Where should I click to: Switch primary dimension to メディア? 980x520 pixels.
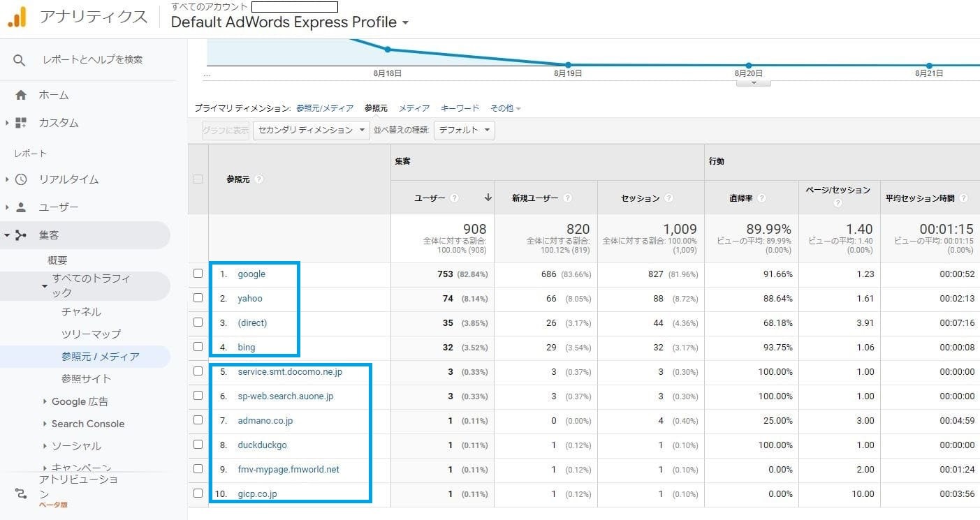(414, 107)
